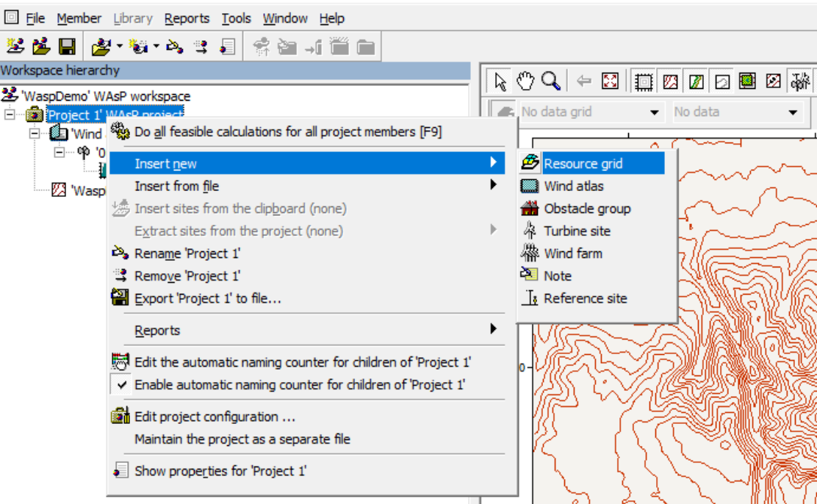Click the Resource grid icon in submenu
The height and width of the screenshot is (504, 817).
[530, 163]
